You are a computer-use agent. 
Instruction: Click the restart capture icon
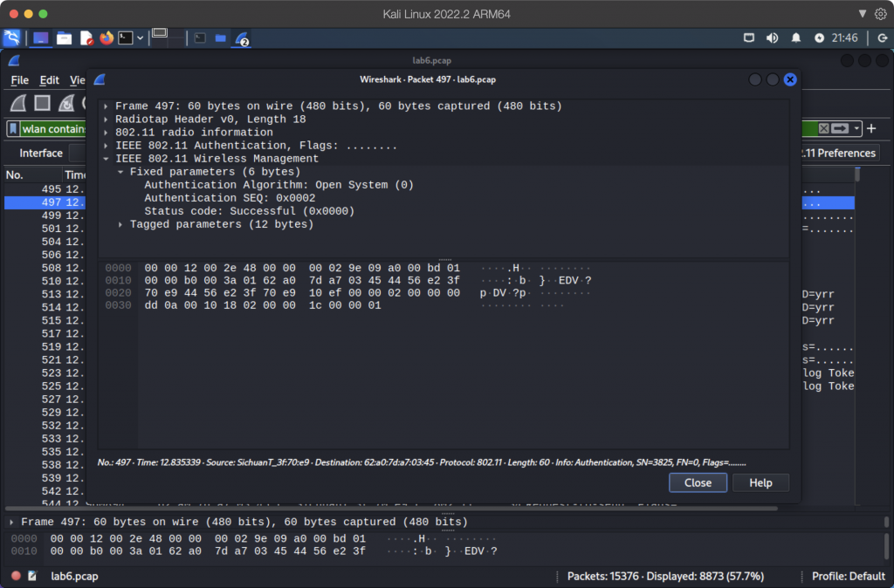click(66, 103)
